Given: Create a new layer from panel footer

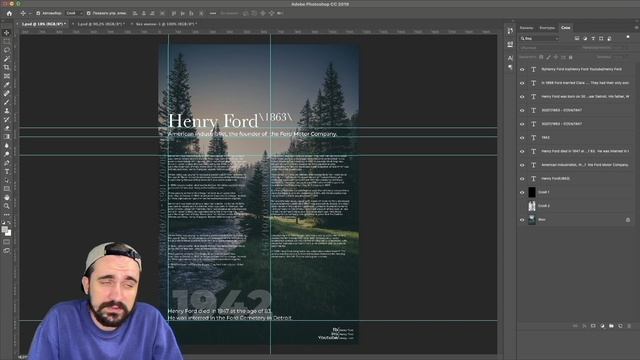Looking at the screenshot, I should coord(620,326).
